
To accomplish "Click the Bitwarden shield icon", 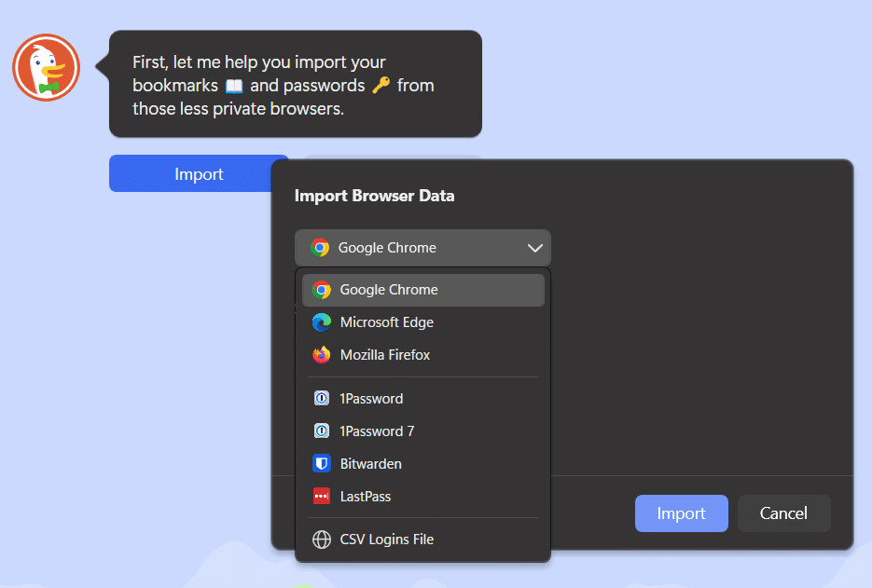I will pos(322,464).
